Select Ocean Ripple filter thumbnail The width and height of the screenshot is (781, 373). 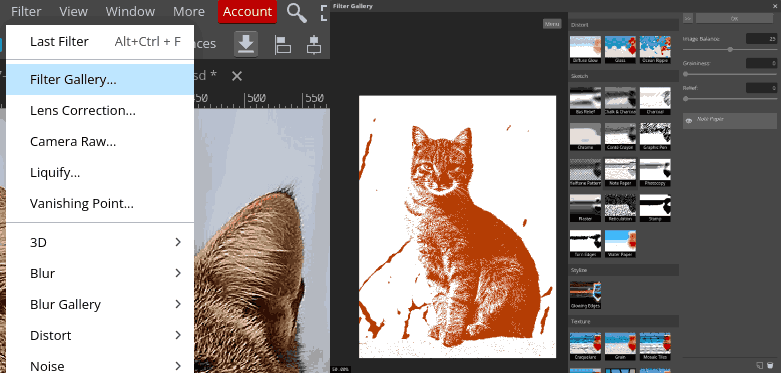click(x=655, y=49)
